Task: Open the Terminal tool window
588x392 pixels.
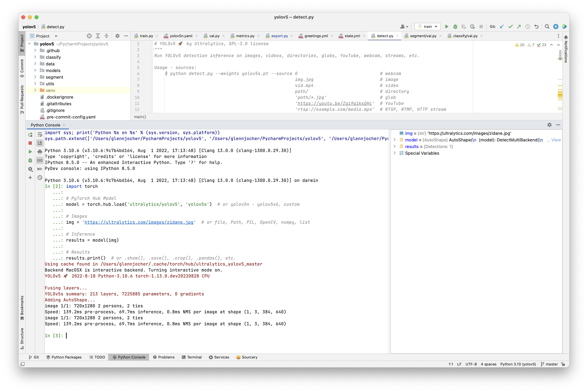Action: [x=192, y=357]
